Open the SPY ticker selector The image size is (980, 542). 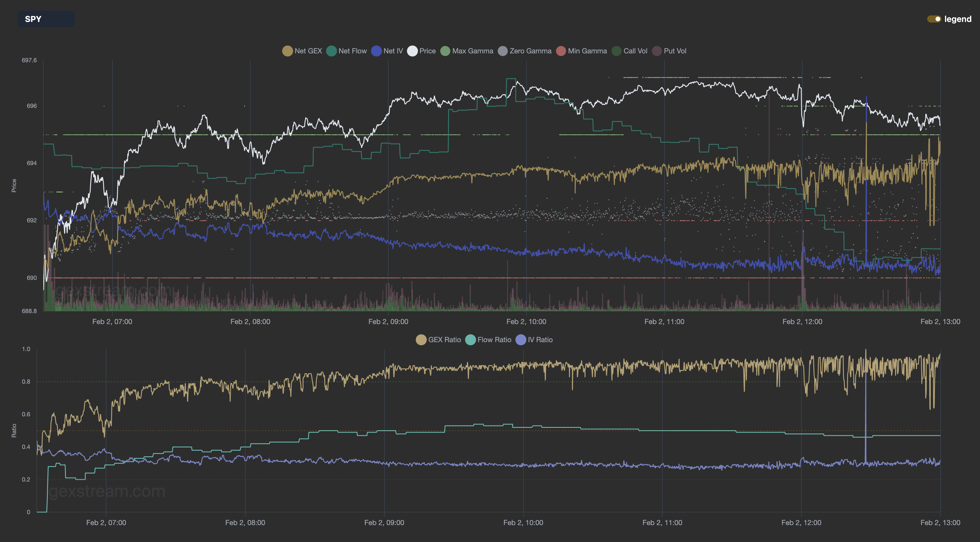click(46, 19)
